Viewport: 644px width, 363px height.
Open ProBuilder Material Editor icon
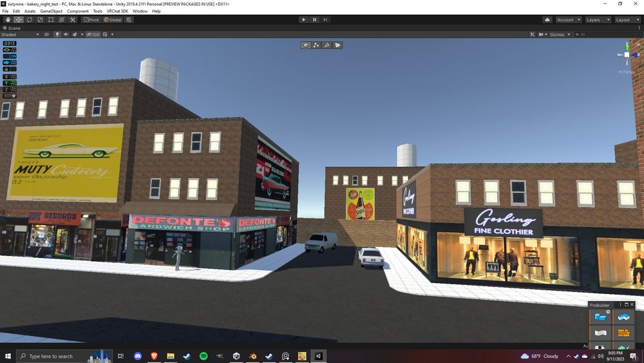click(x=623, y=333)
